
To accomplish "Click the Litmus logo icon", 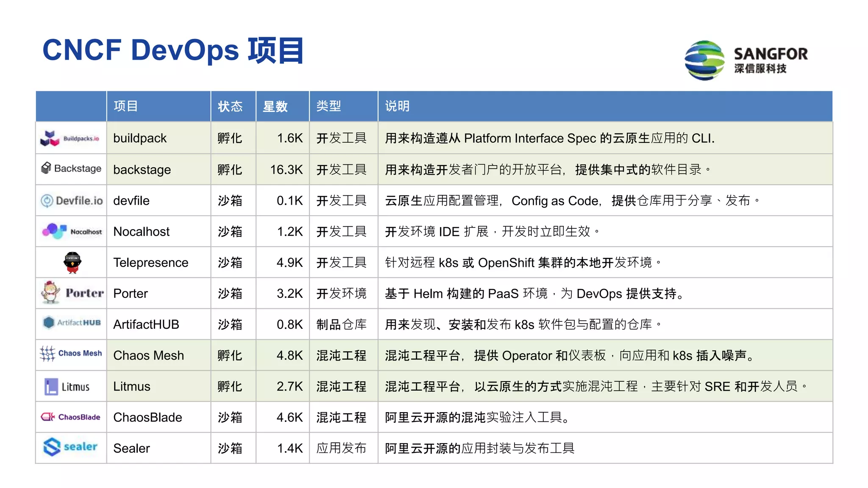I will click(67, 387).
